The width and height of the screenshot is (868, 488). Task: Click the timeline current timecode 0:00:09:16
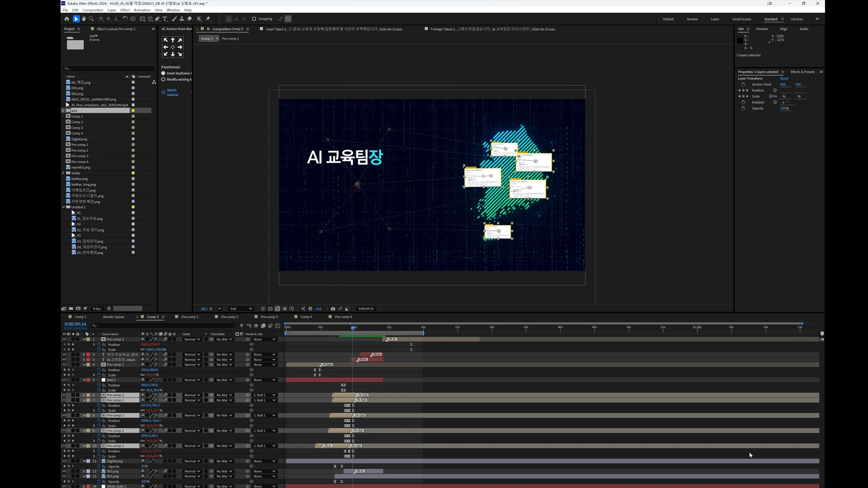75,324
